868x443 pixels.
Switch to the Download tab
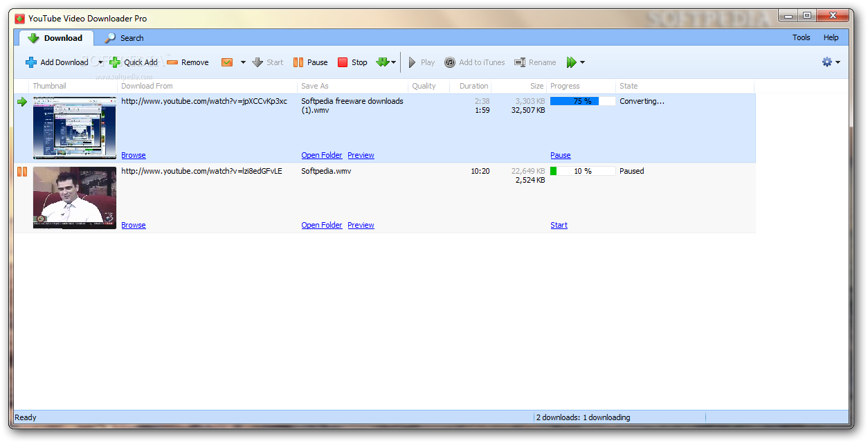click(55, 38)
